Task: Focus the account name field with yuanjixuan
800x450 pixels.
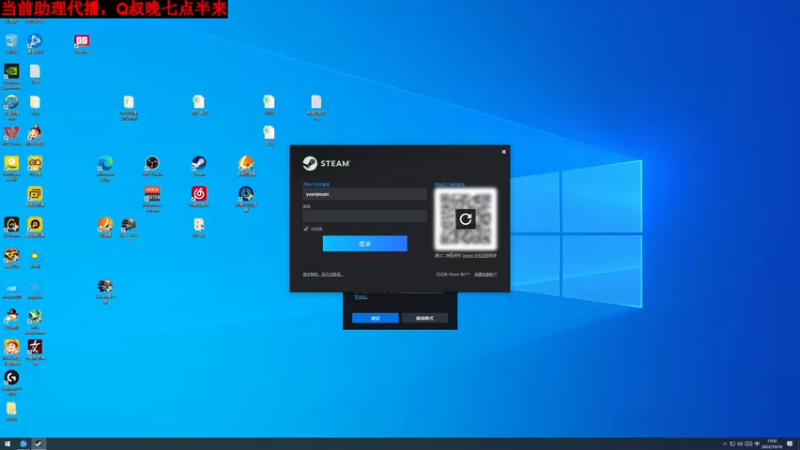Action: pos(365,194)
